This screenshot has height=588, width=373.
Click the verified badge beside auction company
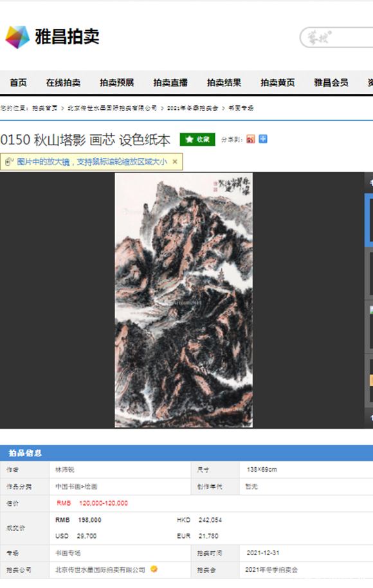(x=154, y=569)
